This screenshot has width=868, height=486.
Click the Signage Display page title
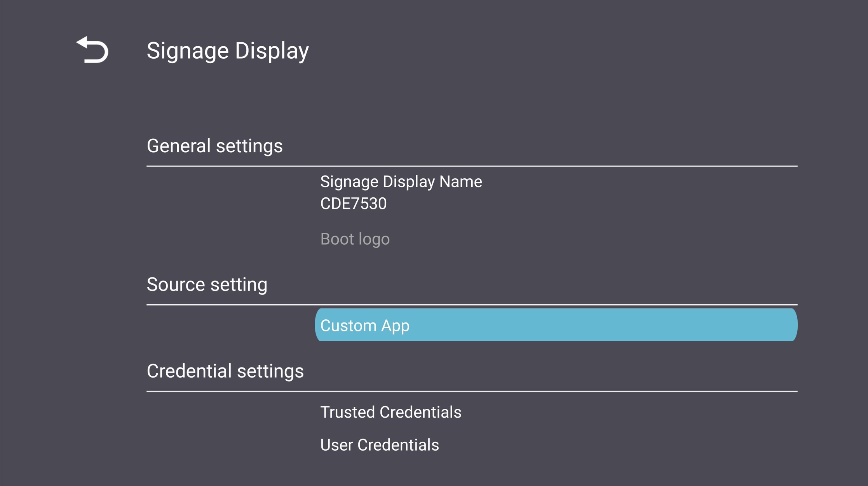(228, 51)
